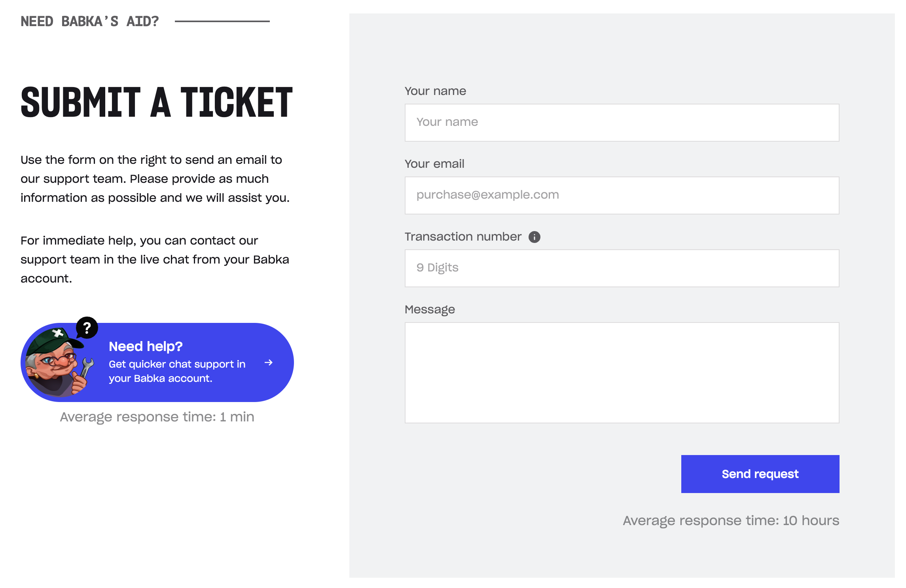Focus the 9 Digits transaction number field

(622, 268)
